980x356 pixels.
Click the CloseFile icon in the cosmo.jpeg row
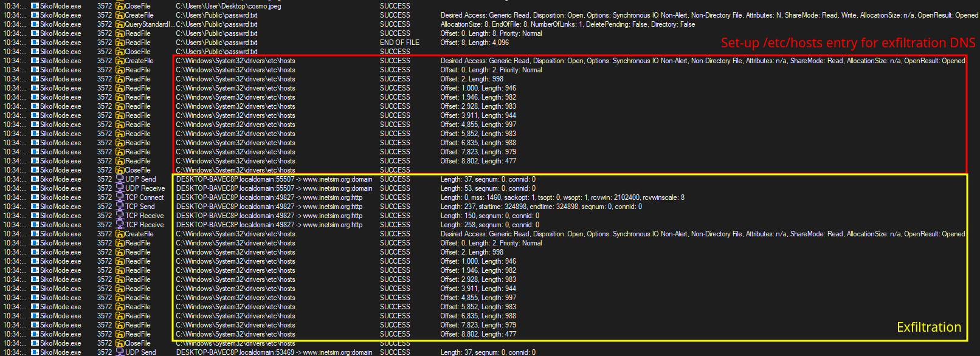(120, 6)
